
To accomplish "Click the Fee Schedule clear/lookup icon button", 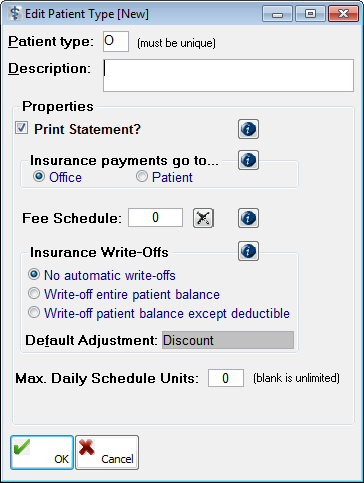I will click(203, 218).
